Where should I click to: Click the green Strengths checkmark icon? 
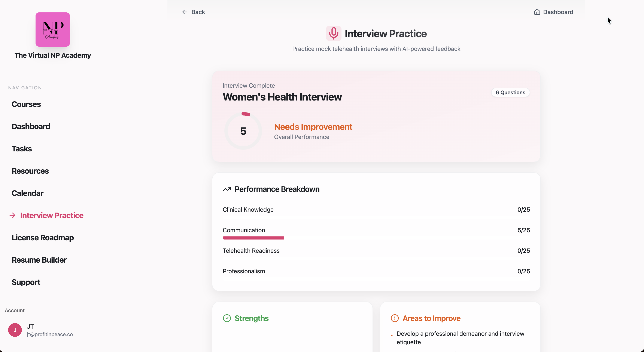(227, 318)
